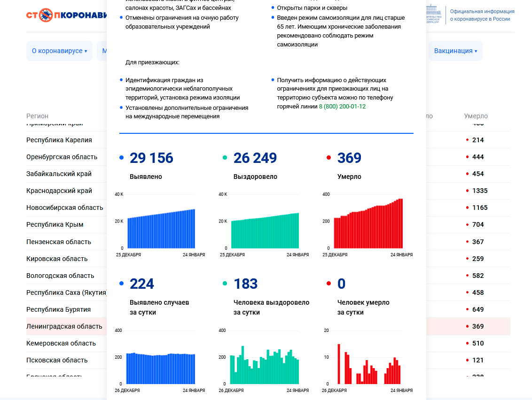532x400 pixels.
Task: Sort by the «Умерло» column header
Action: 476,116
